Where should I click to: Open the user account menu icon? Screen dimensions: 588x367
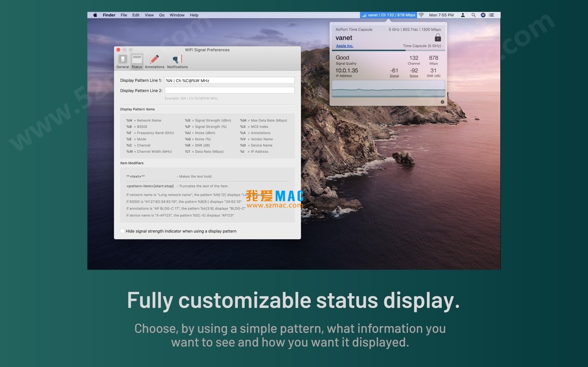coord(463,15)
